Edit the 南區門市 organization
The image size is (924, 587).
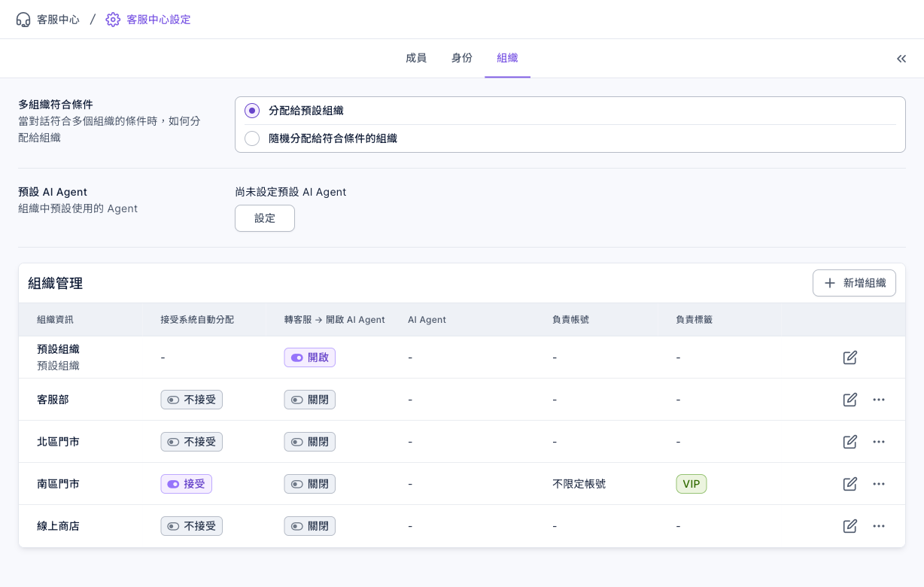coord(850,484)
